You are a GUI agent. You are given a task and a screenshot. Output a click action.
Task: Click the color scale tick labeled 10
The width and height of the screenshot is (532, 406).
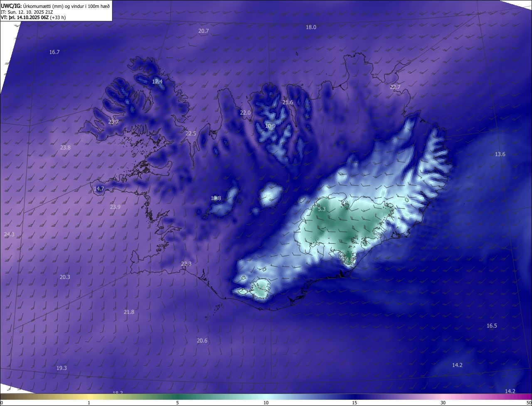point(266,403)
